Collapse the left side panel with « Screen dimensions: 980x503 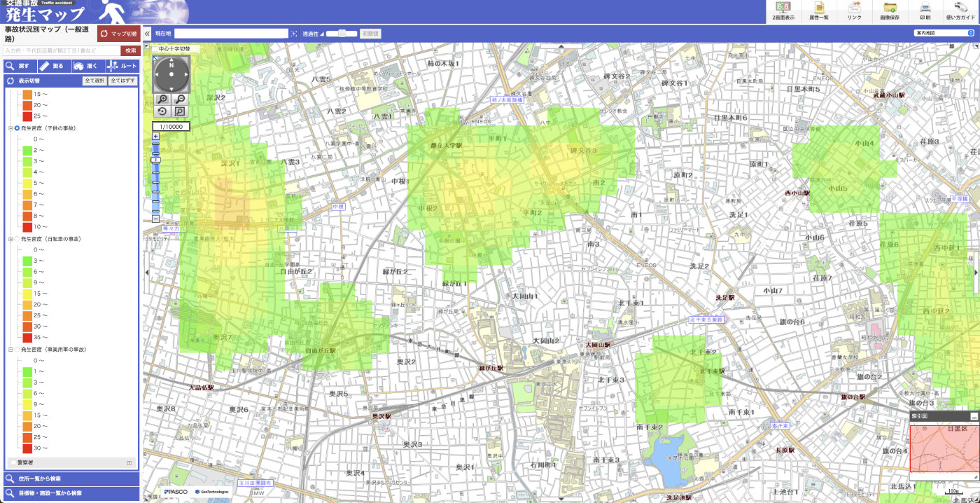tap(147, 34)
